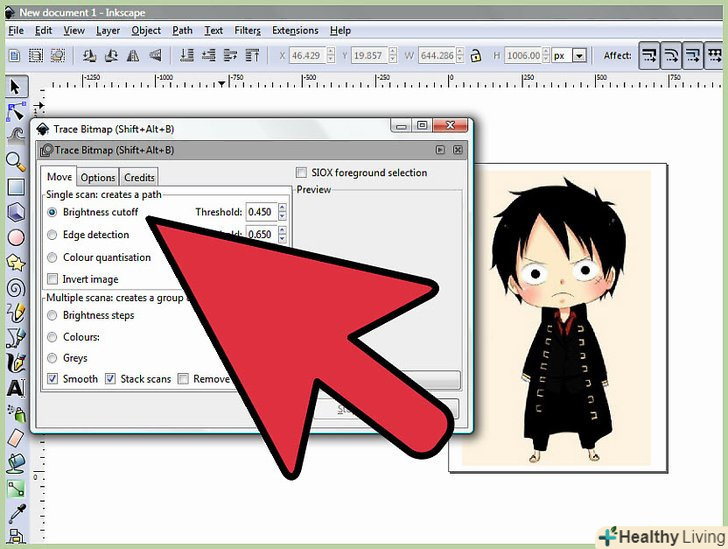The height and width of the screenshot is (549, 728).
Task: Select the Paint Bucket fill tool
Action: pos(16,463)
